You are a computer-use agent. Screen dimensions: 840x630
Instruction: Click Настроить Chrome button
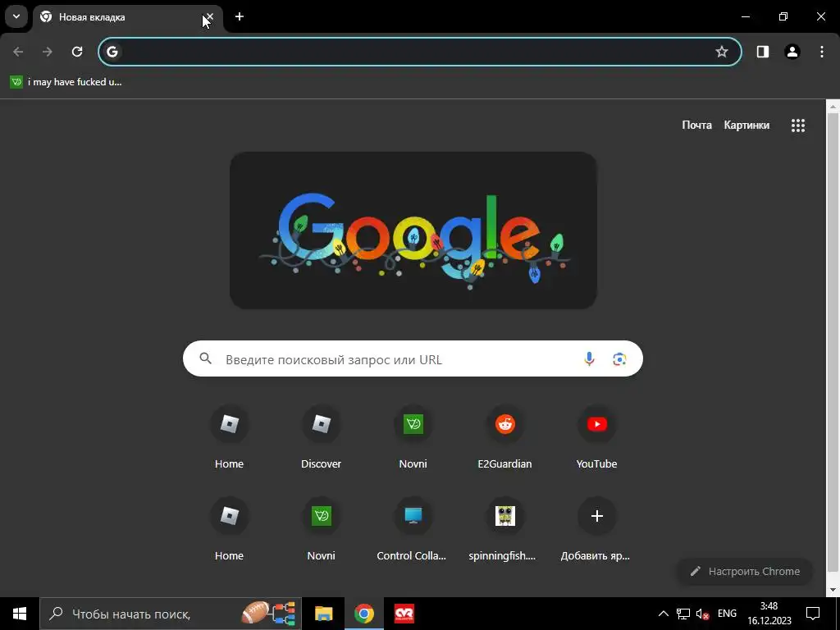coord(745,571)
